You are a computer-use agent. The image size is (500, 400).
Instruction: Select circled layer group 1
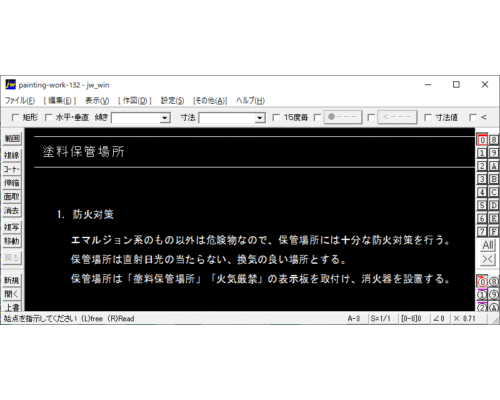click(482, 295)
